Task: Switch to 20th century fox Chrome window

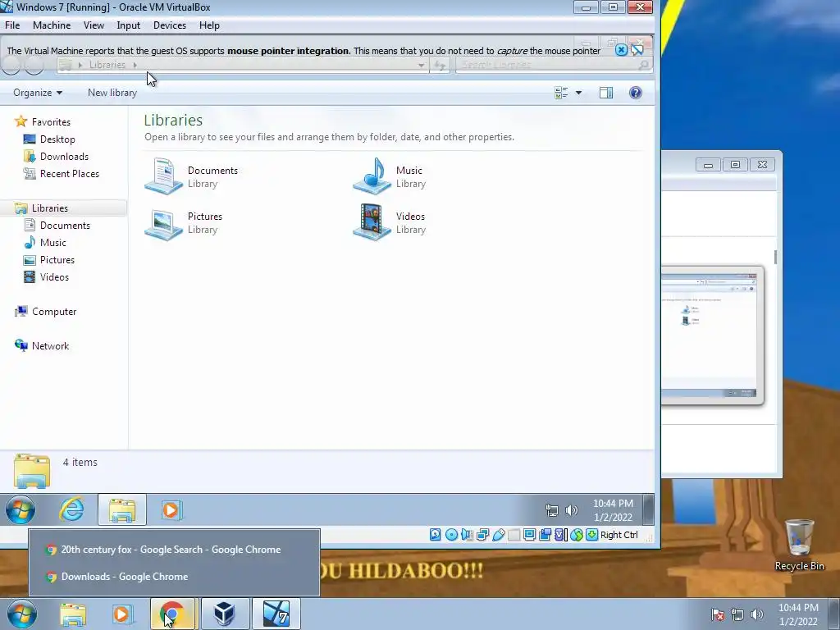Action: [x=174, y=549]
